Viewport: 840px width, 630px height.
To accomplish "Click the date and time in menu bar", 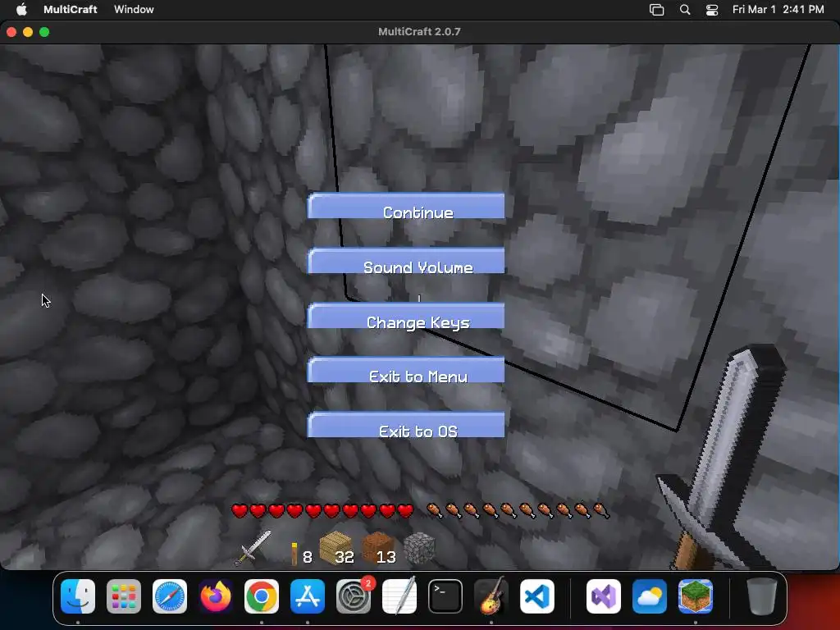I will point(778,9).
